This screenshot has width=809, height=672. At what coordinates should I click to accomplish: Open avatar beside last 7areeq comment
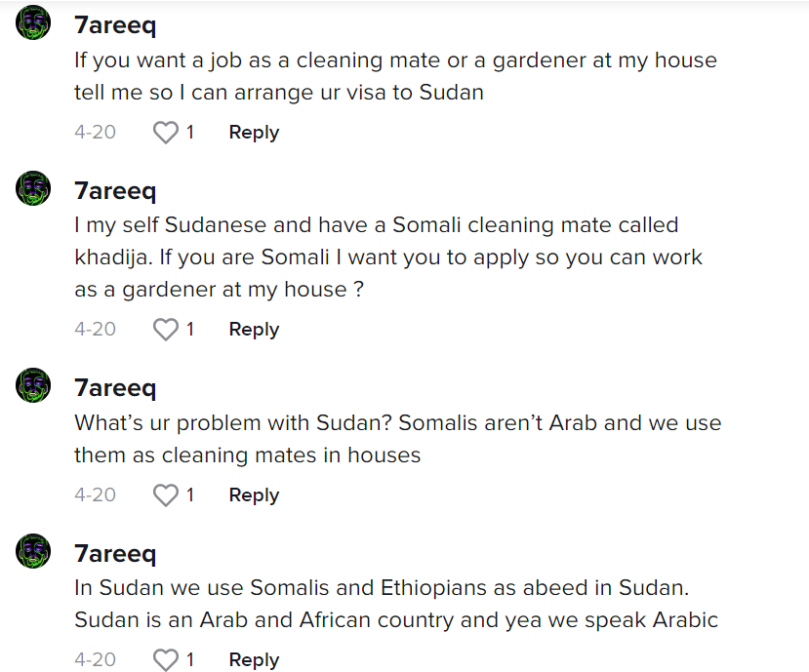pos(33,551)
